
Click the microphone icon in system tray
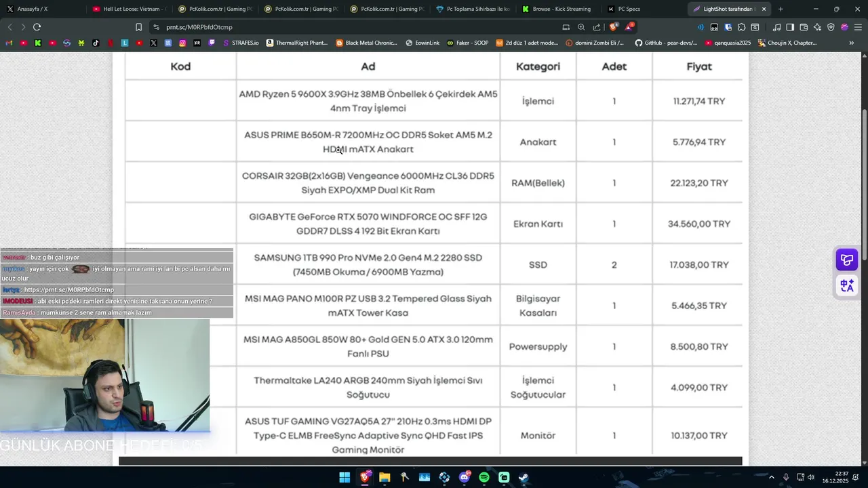click(x=786, y=477)
